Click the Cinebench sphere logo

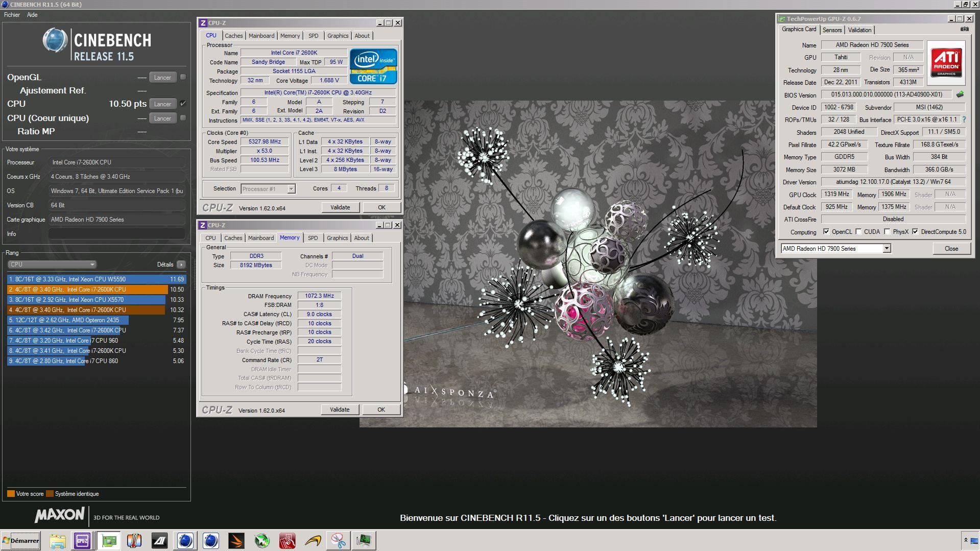55,40
